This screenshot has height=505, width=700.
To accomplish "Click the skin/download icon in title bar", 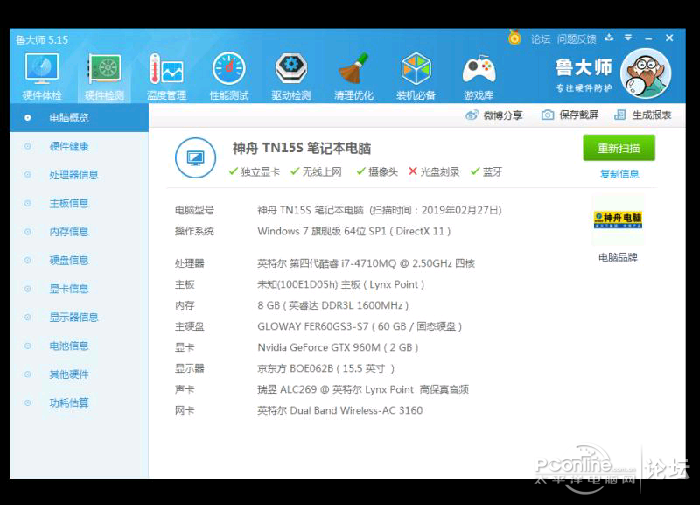I will tap(609, 38).
